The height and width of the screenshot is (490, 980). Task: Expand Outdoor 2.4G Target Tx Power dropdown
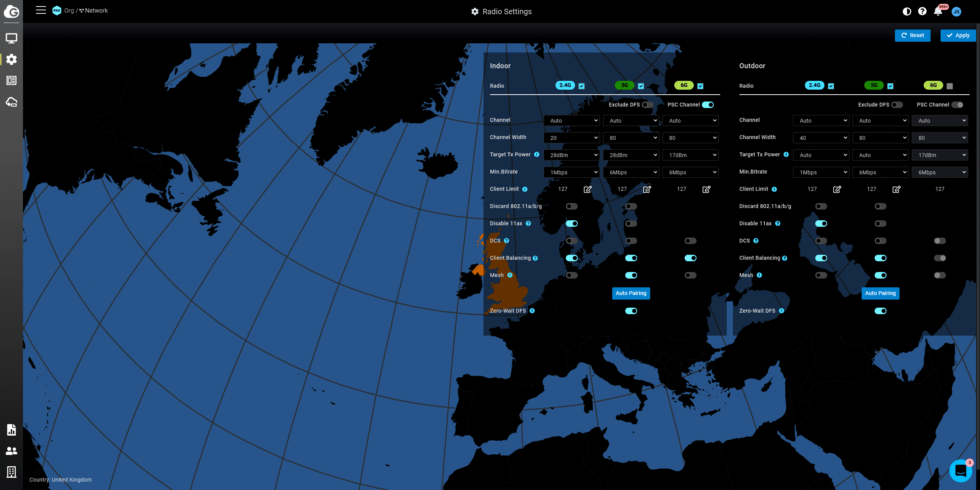821,155
